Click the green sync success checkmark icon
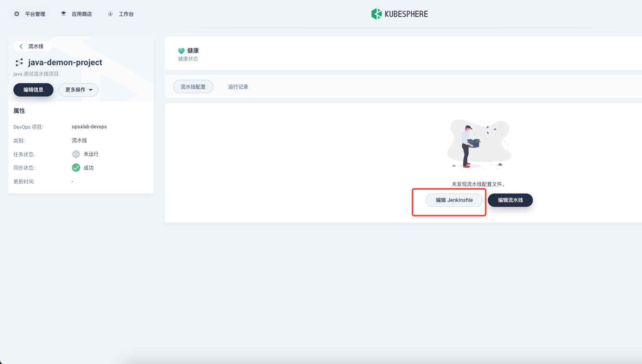Viewport: 642px width, 364px height. point(76,168)
